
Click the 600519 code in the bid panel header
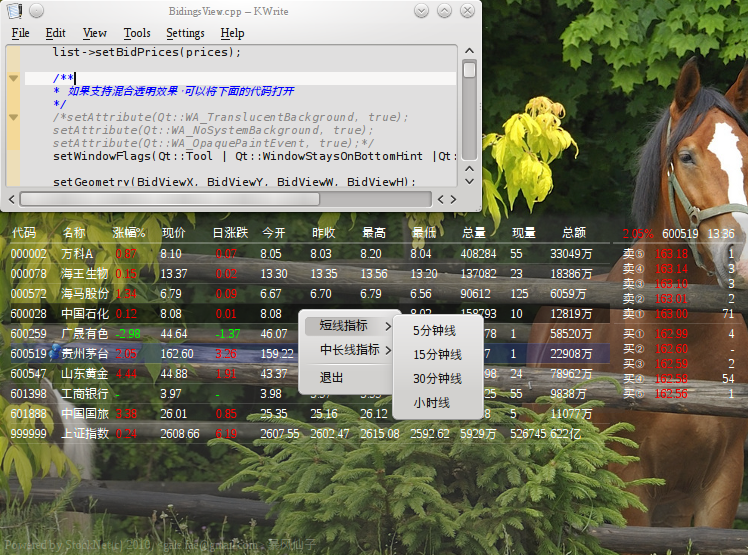coord(680,234)
